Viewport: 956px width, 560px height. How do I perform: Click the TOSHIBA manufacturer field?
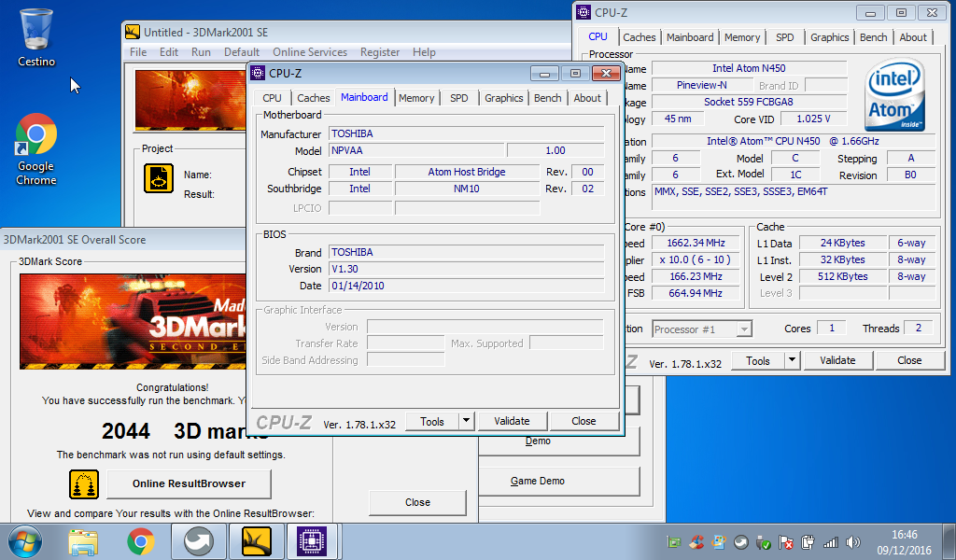coord(467,133)
